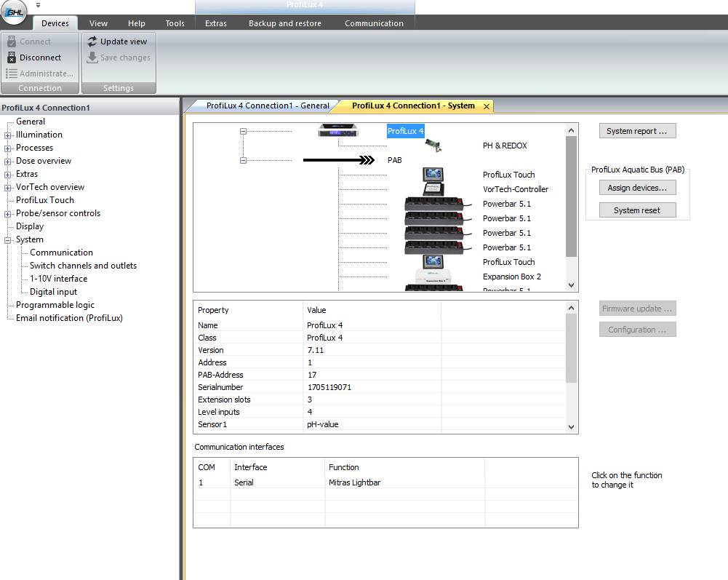This screenshot has width=728, height=580.
Task: Click the ProfiLux 4 device image
Action: point(338,130)
